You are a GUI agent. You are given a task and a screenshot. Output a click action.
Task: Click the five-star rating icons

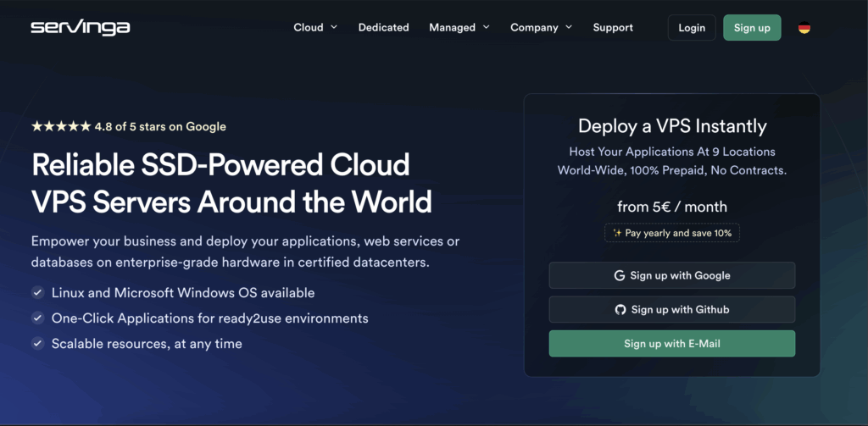click(x=61, y=127)
